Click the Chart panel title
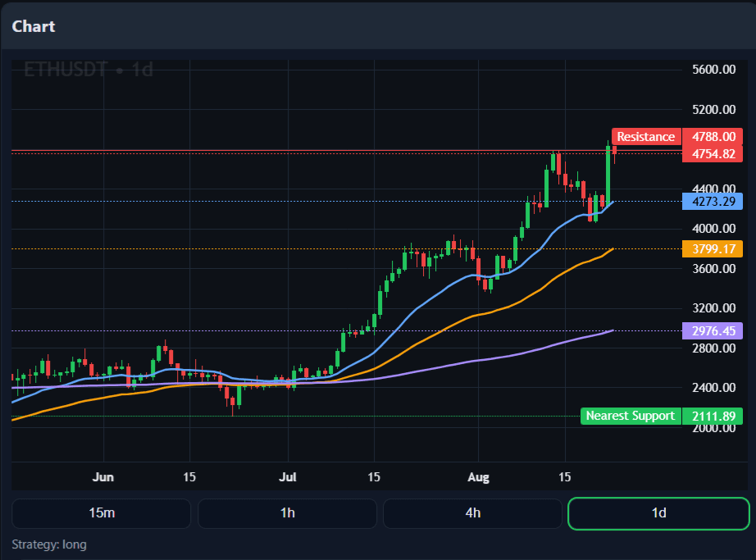Screen dimensions: 756x560 [x=34, y=26]
